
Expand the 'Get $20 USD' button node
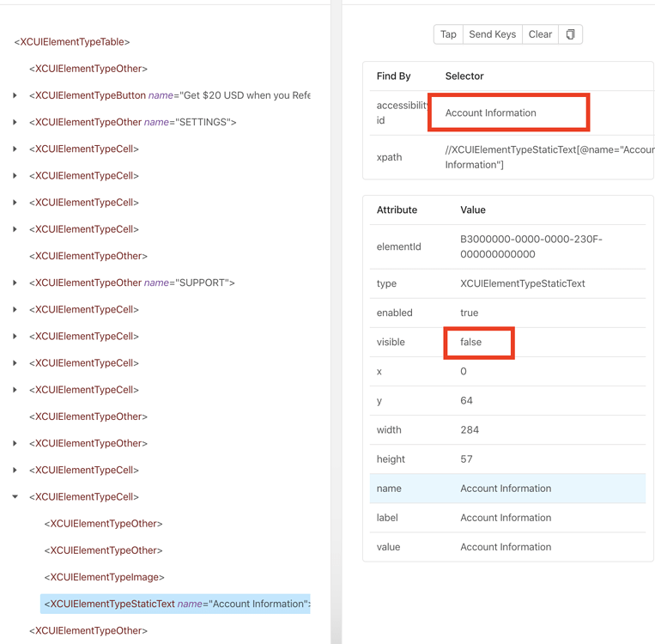coord(15,95)
